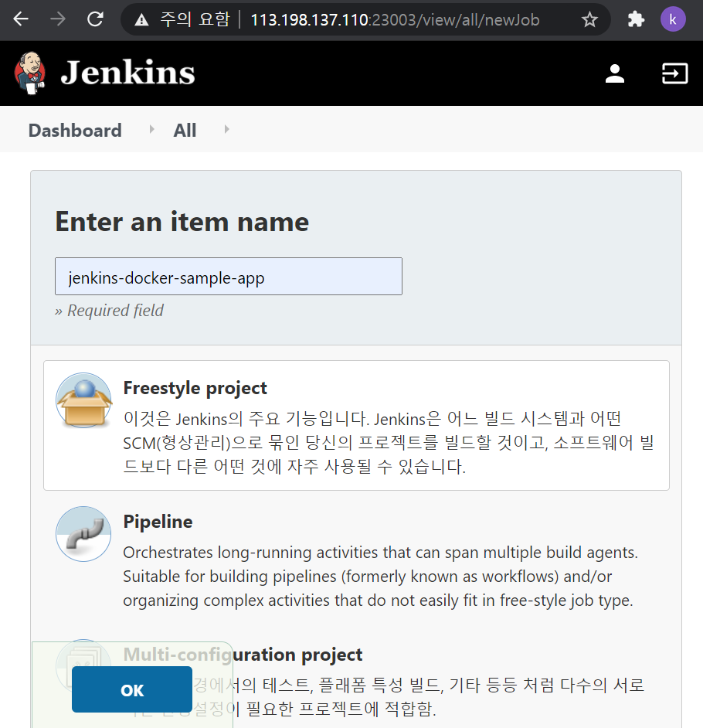Reload the page with the refresh icon

(x=95, y=19)
